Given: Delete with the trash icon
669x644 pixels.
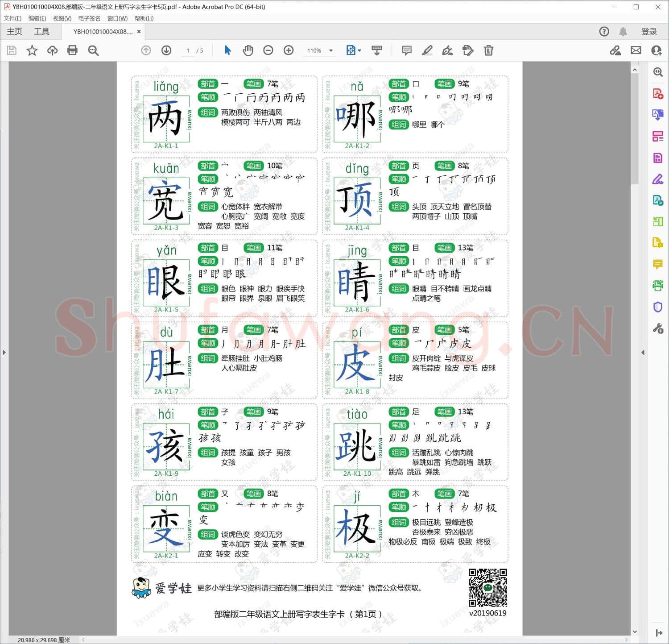Looking at the screenshot, I should [x=488, y=50].
